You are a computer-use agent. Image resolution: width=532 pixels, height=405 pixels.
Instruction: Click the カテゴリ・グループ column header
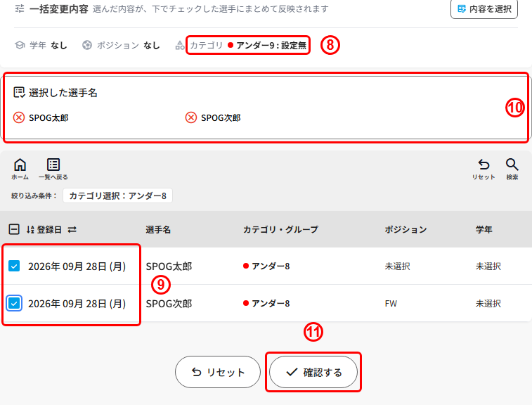[x=280, y=229]
